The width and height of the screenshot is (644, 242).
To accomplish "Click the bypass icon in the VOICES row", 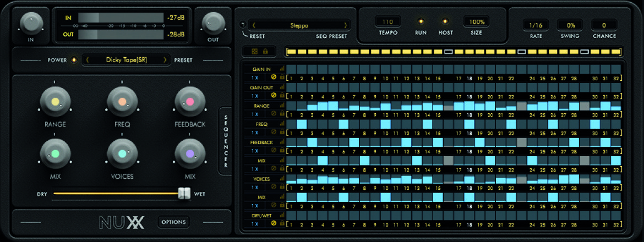I will (x=274, y=187).
